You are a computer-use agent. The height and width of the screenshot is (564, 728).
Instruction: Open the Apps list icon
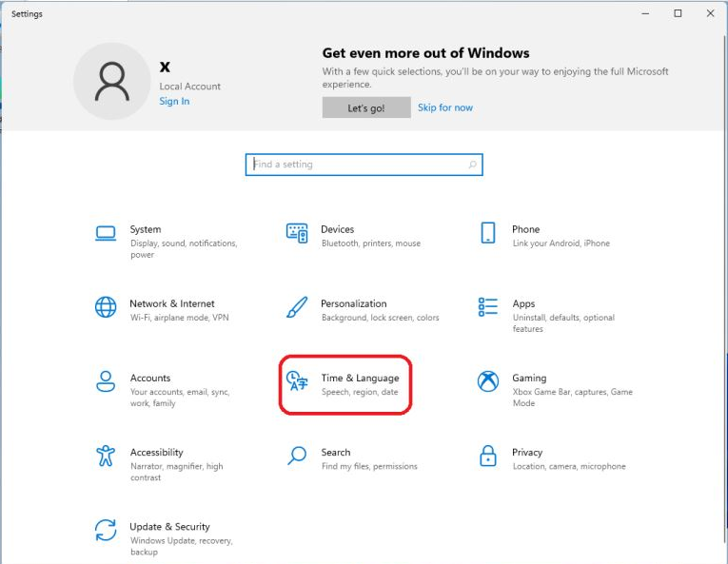click(488, 307)
